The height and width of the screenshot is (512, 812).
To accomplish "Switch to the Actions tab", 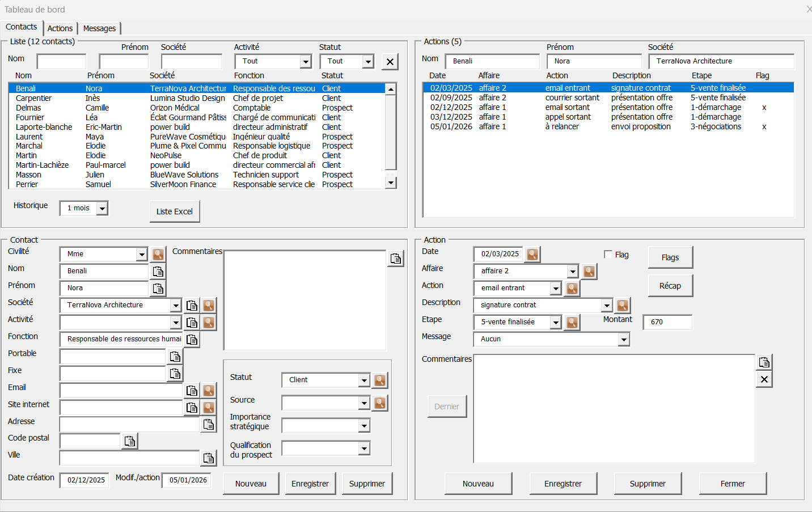I will 60,28.
